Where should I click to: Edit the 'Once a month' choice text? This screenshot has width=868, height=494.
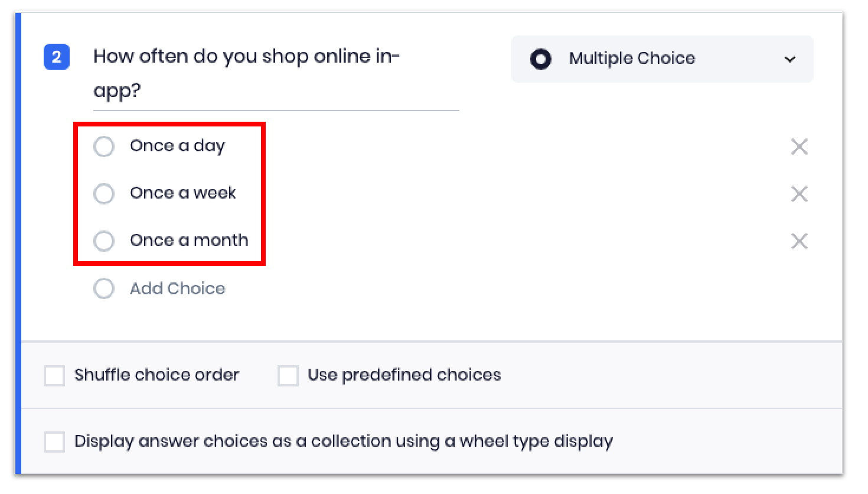[189, 240]
